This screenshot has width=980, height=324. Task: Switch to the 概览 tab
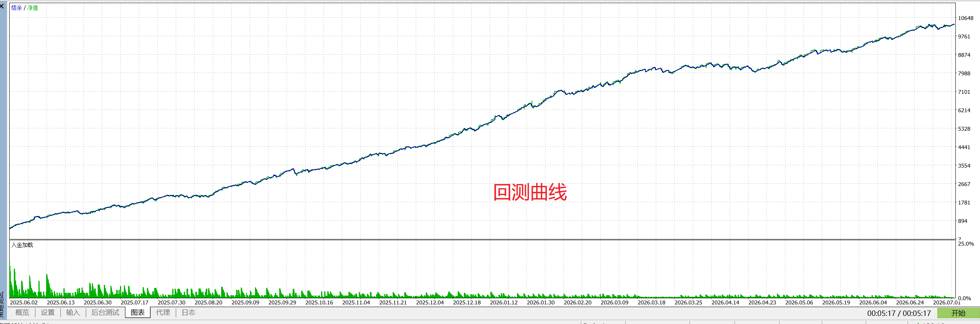[x=22, y=312]
